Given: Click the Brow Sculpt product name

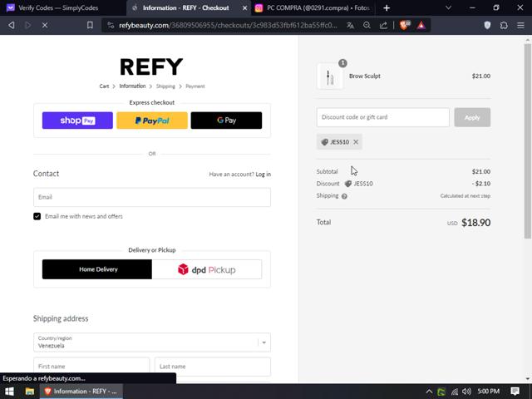Looking at the screenshot, I should (x=365, y=76).
